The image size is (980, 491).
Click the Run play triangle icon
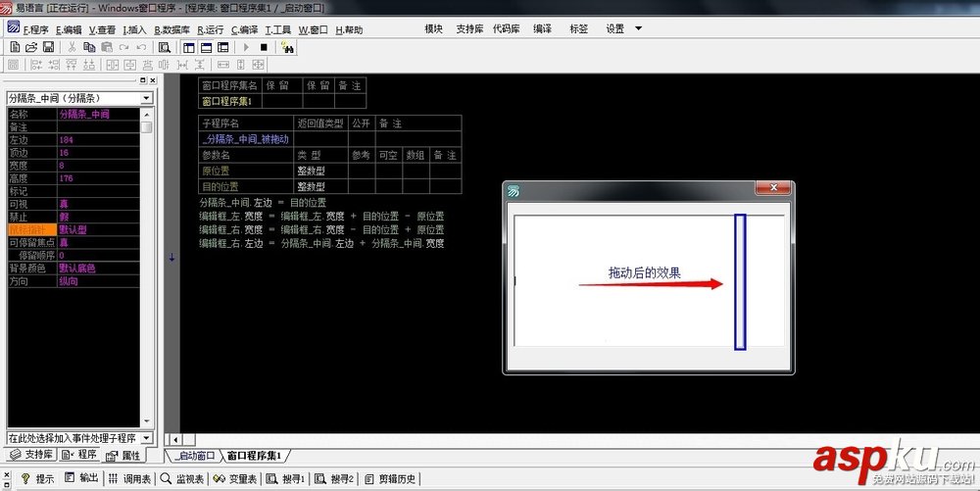[x=246, y=47]
